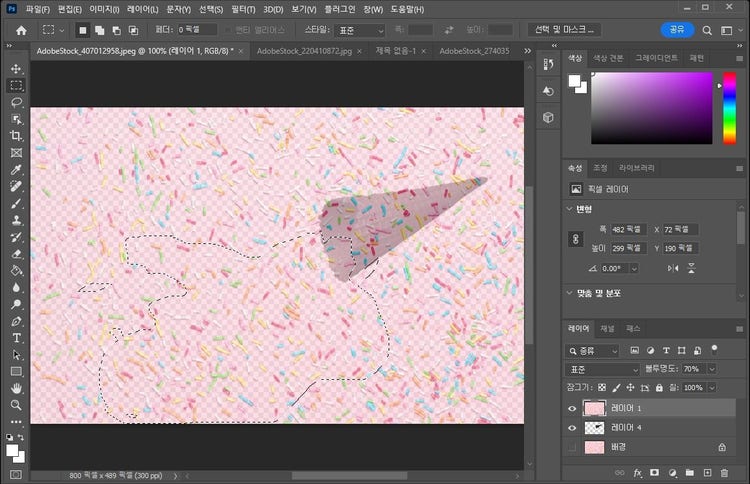750x484 pixels.
Task: Open the 이미지(I) menu
Action: [104, 9]
